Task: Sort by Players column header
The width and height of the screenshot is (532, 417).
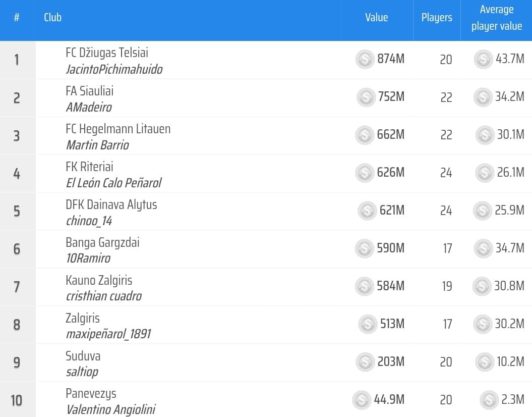Action: (436, 18)
